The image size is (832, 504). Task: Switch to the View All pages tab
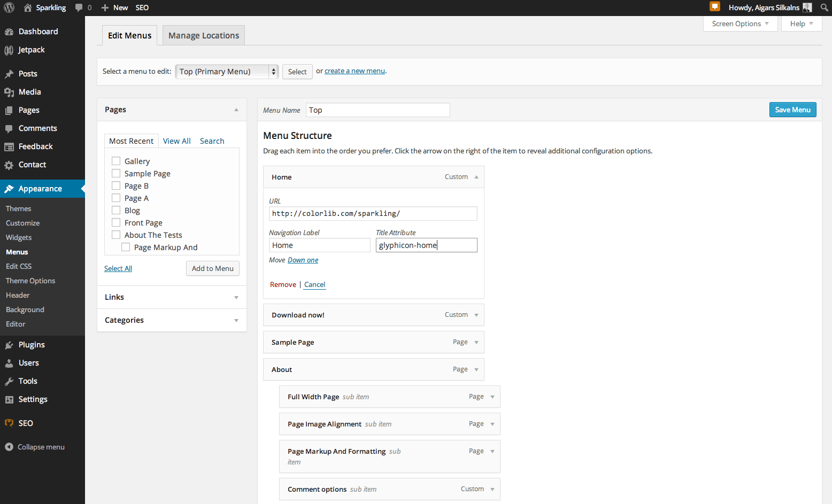pyautogui.click(x=176, y=141)
